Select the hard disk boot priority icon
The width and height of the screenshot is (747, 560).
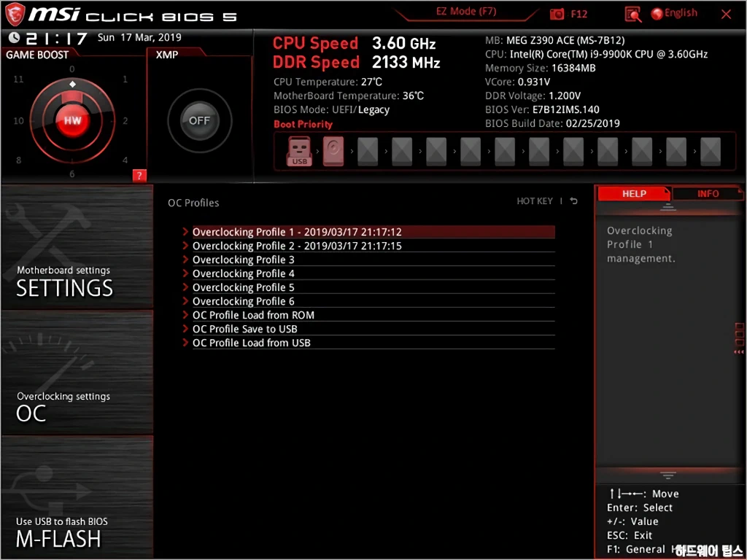(333, 151)
